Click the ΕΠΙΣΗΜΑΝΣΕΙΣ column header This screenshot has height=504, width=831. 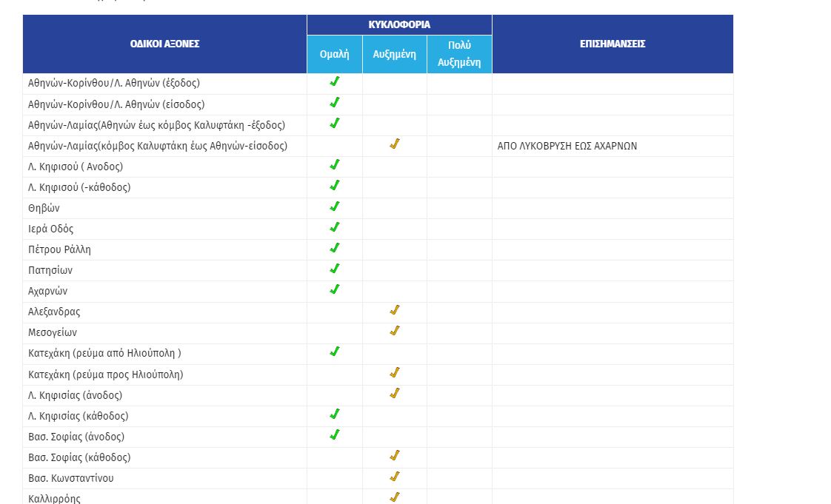click(613, 44)
